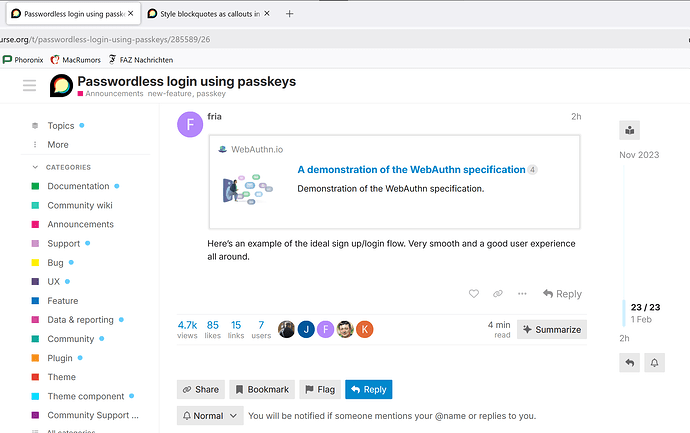Open the Theme component category
690x433 pixels.
86,396
